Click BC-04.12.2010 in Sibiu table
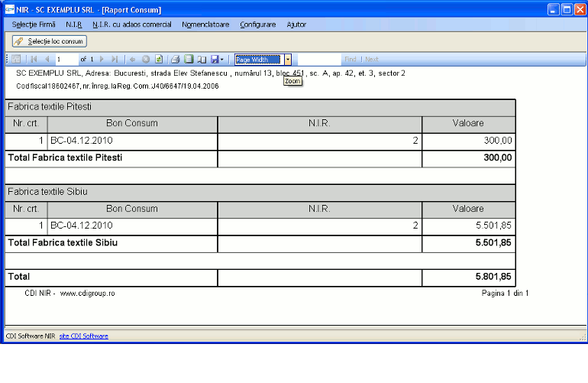Image resolution: width=588 pixels, height=383 pixels. pos(82,226)
